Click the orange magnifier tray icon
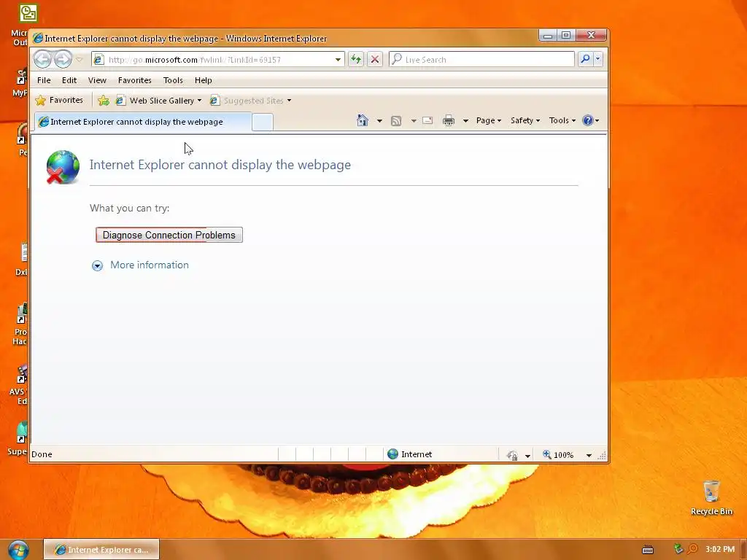Screen dimensions: 747x560 pyautogui.click(x=693, y=549)
